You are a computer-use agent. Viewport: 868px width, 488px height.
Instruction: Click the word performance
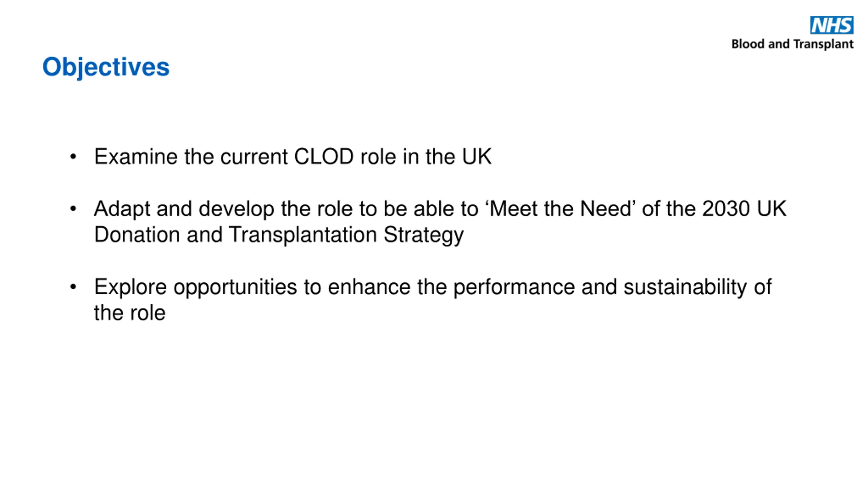514,287
